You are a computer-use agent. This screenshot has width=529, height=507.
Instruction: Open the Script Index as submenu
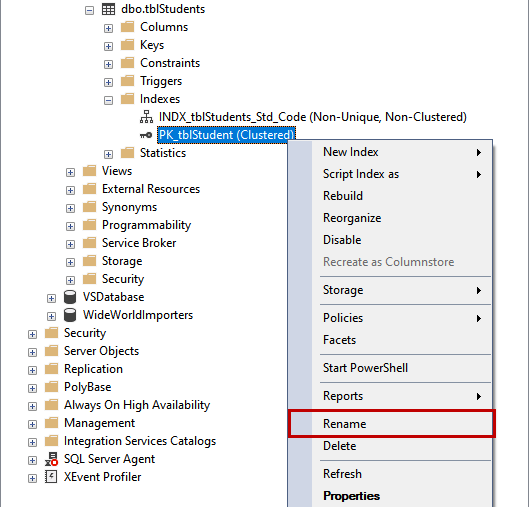tap(391, 174)
